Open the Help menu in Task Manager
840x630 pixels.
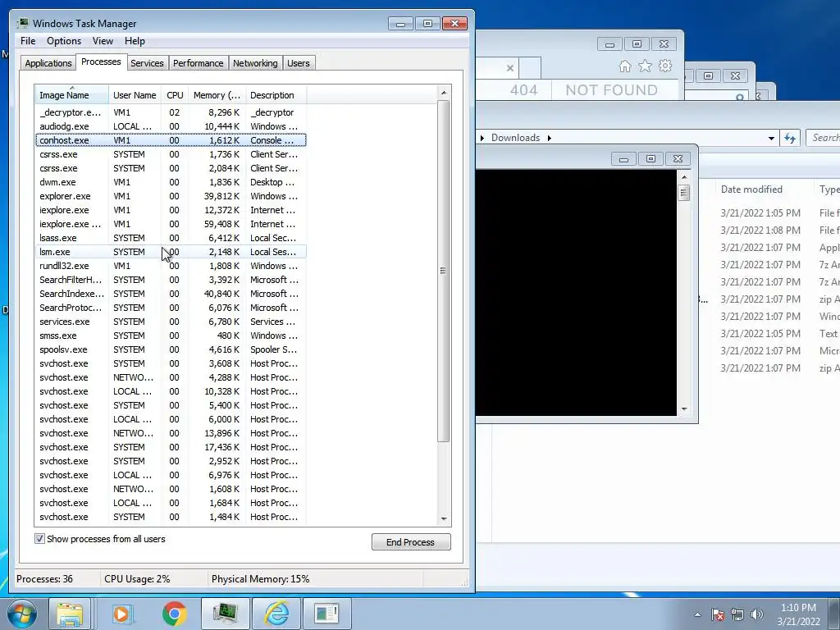tap(135, 41)
